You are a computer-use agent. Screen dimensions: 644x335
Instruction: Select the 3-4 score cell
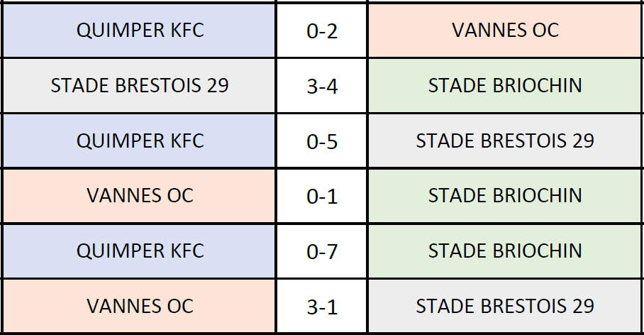pyautogui.click(x=322, y=85)
